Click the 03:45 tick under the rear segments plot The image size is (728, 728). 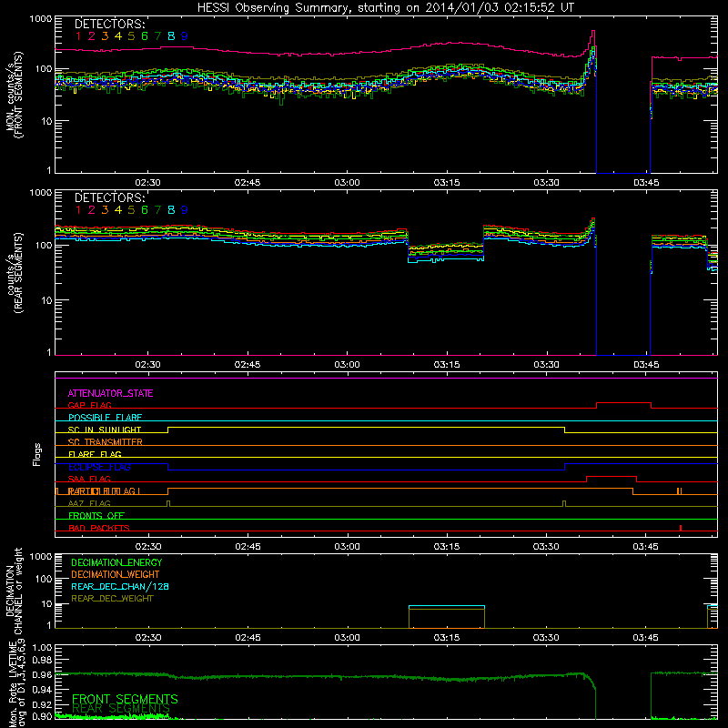[x=646, y=365]
